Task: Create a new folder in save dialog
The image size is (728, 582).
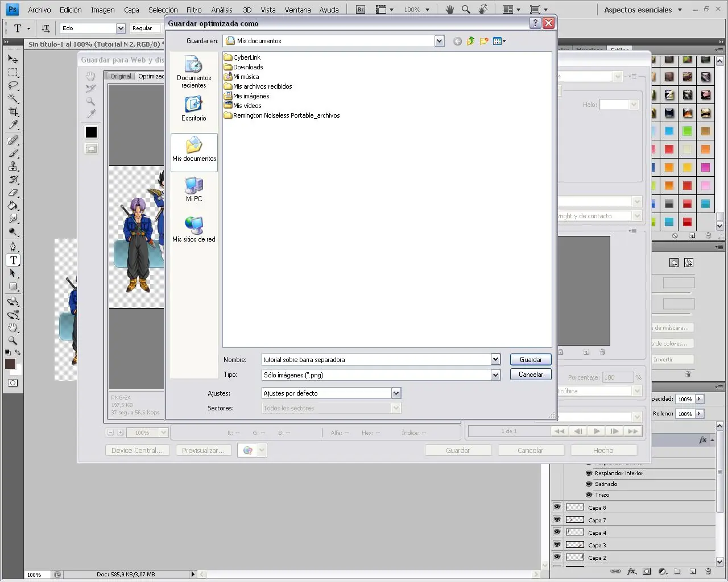Action: click(484, 41)
